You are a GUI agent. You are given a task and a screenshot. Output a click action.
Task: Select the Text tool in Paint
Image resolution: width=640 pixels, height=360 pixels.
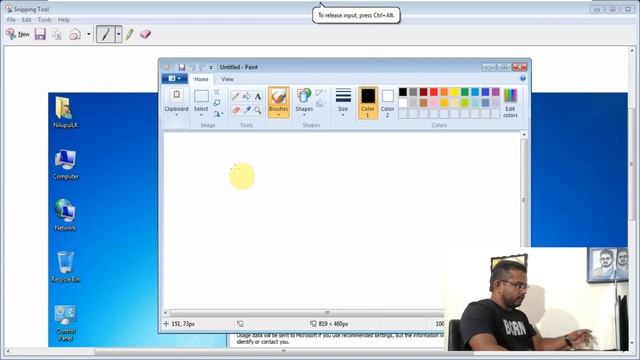click(x=258, y=96)
